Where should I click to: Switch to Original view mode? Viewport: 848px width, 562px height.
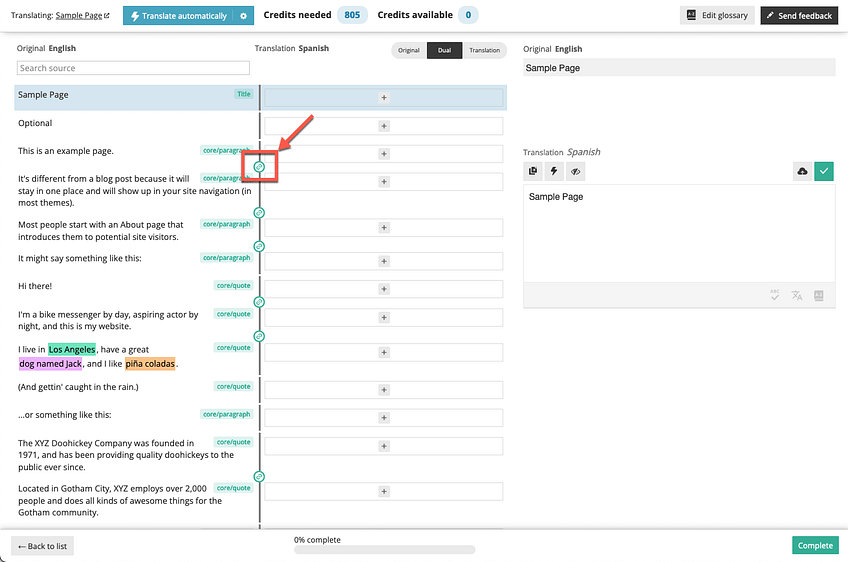point(409,50)
